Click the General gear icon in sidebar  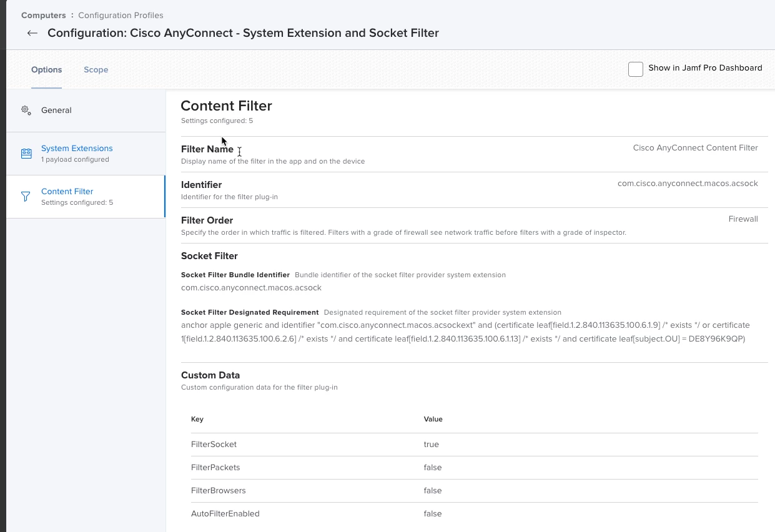pyautogui.click(x=26, y=110)
